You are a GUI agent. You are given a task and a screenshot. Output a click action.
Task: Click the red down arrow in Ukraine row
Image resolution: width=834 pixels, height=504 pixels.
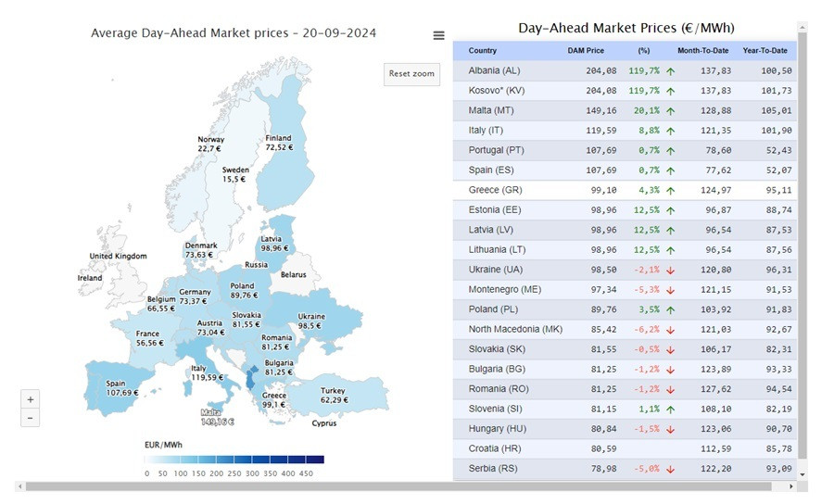click(x=670, y=271)
